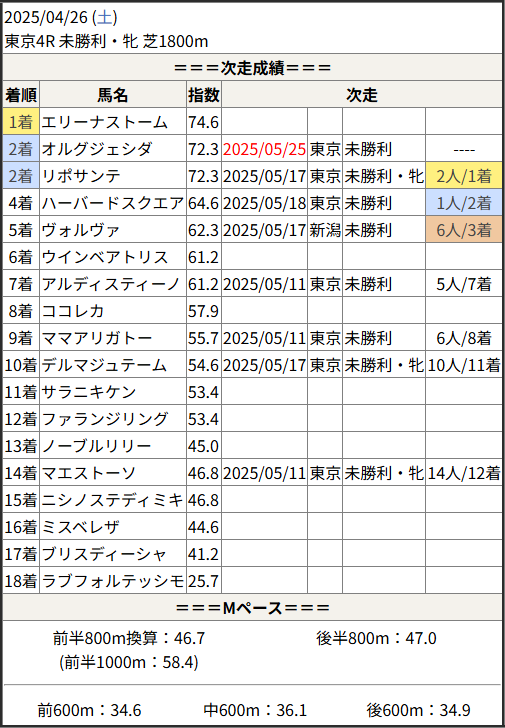The height and width of the screenshot is (728, 505).
Task: Click the red 2025/05/25 next-race date
Action: [265, 149]
